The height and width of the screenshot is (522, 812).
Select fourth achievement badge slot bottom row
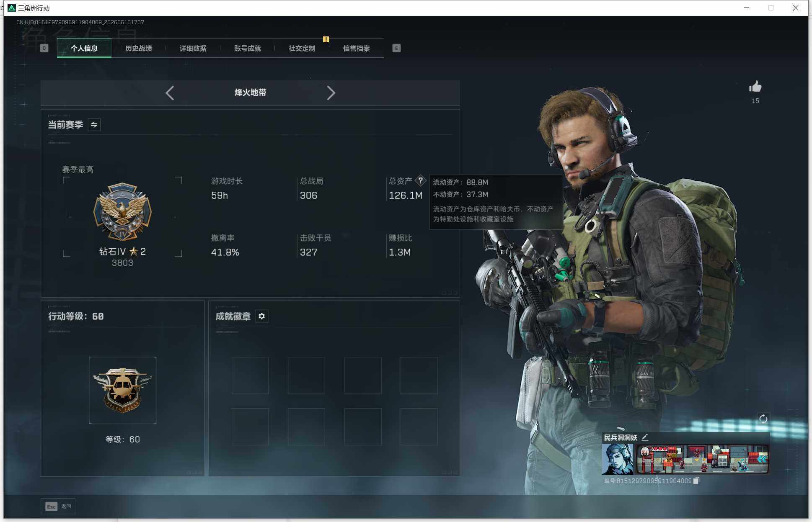419,427
